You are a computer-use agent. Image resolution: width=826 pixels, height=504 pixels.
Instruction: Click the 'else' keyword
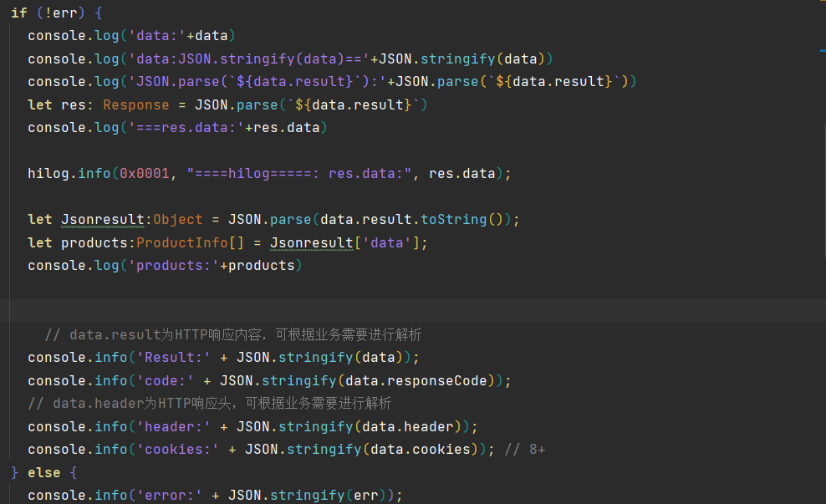click(x=43, y=472)
